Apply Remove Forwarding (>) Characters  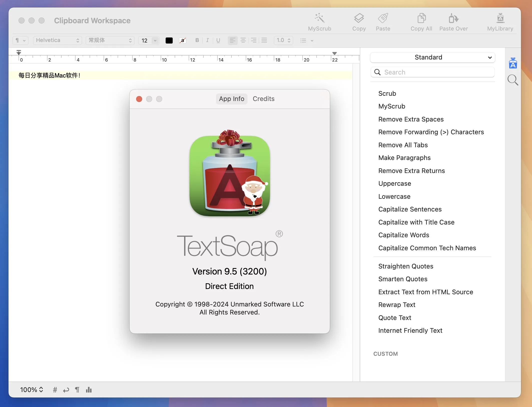pyautogui.click(x=431, y=132)
